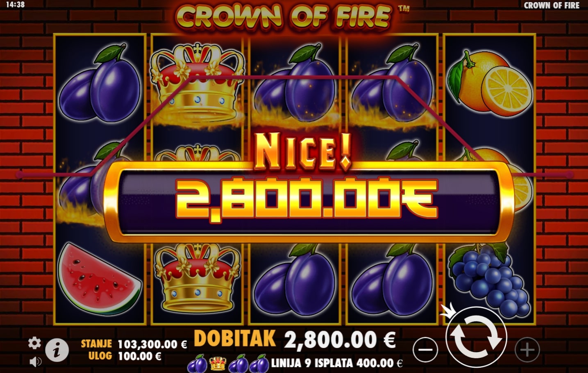Screen dimensions: 588x373
Task: Click the Linija 9 isplata payline info
Action: click(x=337, y=363)
